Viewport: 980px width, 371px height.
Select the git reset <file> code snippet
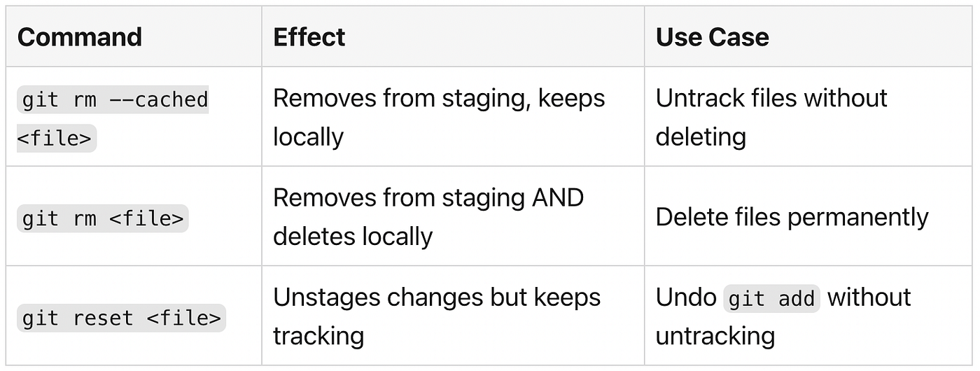121,318
